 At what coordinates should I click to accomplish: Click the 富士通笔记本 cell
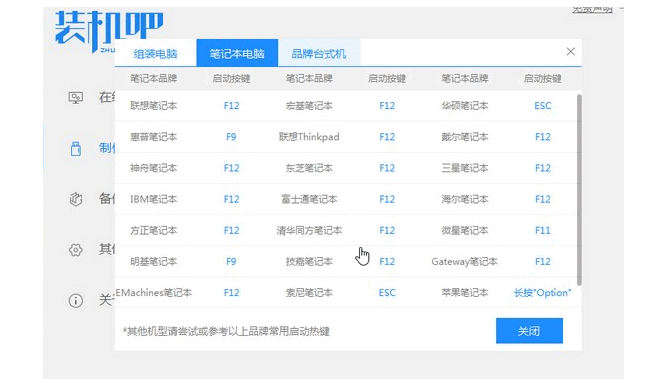tap(309, 199)
